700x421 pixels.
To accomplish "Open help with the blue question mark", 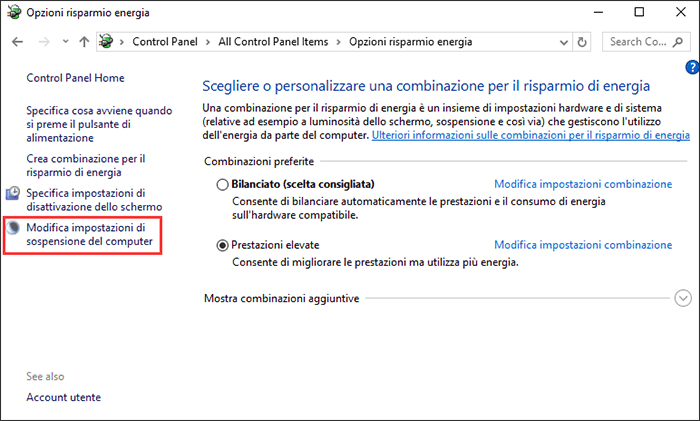I will coord(692,67).
